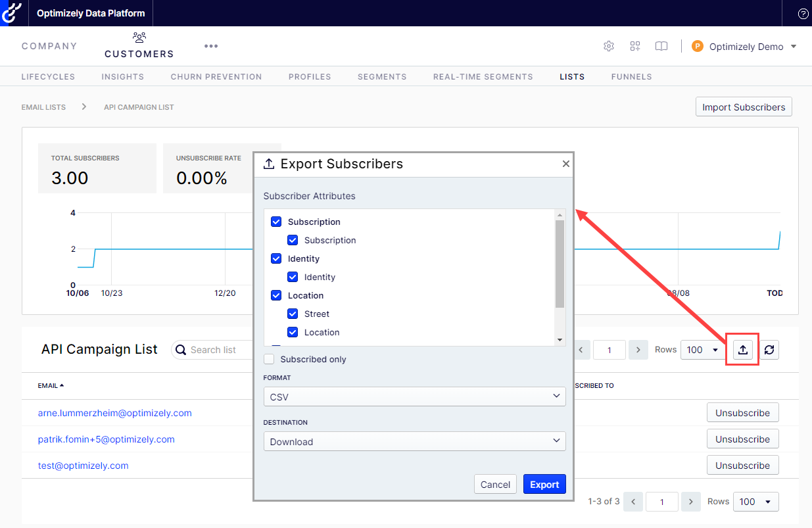Open the Churn Prevention tab
This screenshot has height=528, width=812.
pos(216,77)
